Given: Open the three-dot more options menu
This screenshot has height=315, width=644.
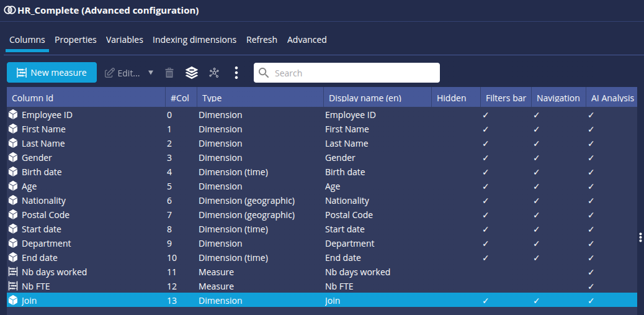Looking at the screenshot, I should [x=236, y=73].
